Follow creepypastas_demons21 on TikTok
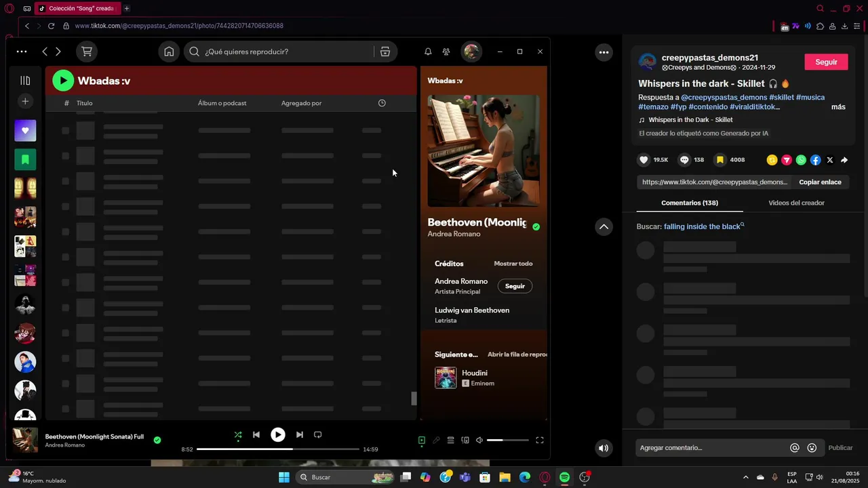868x488 pixels. click(x=826, y=62)
